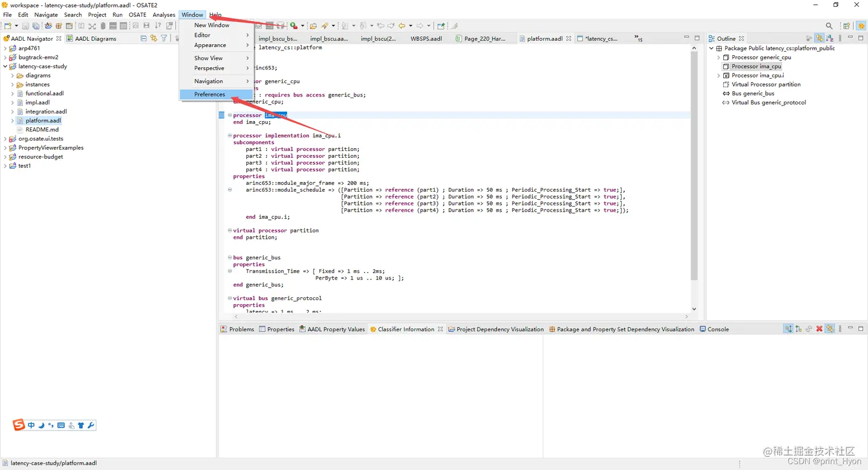Open the OSATE menu
This screenshot has height=470, width=868.
pyautogui.click(x=137, y=15)
